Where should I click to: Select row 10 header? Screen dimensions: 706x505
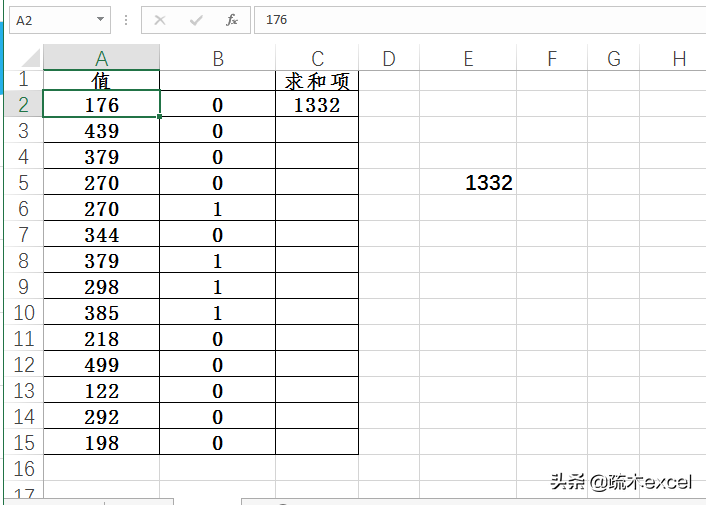[x=23, y=312]
